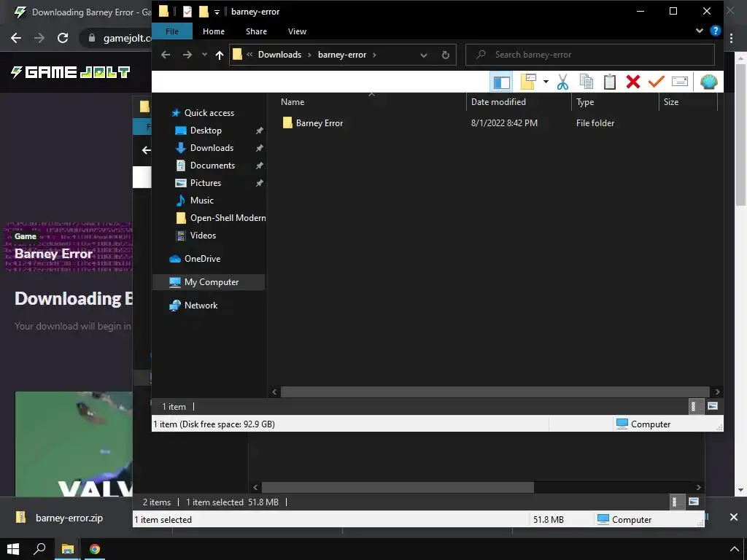The height and width of the screenshot is (560, 747).
Task: Open Folder Options from the toolbar
Action: (528, 82)
